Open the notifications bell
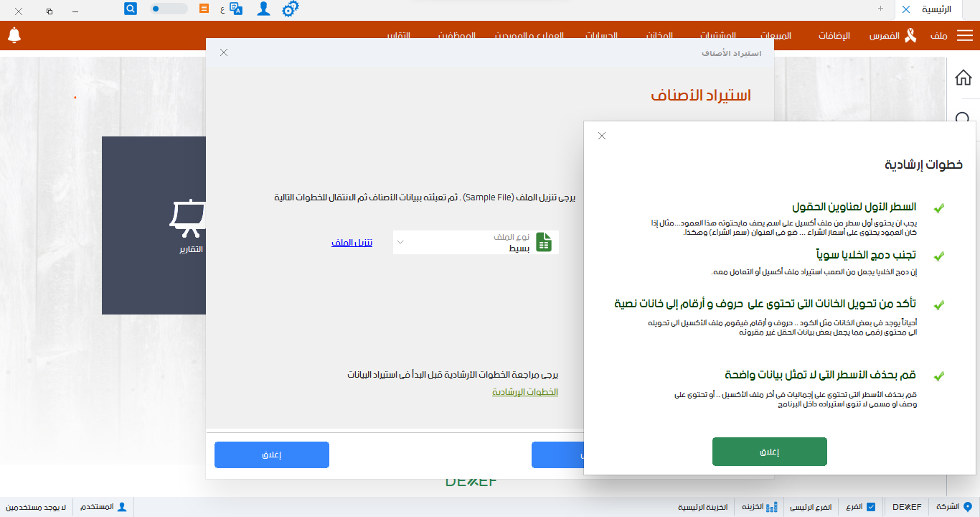This screenshot has height=517, width=980. [x=14, y=35]
